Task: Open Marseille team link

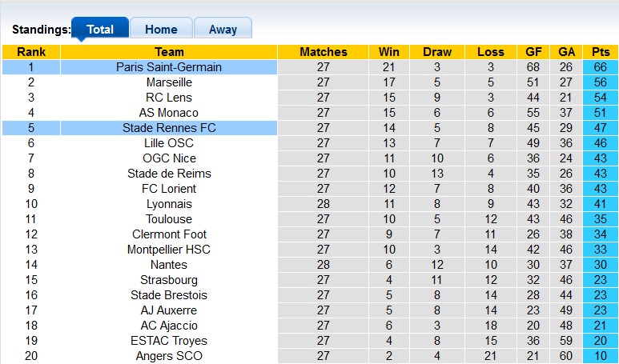Action: point(169,82)
